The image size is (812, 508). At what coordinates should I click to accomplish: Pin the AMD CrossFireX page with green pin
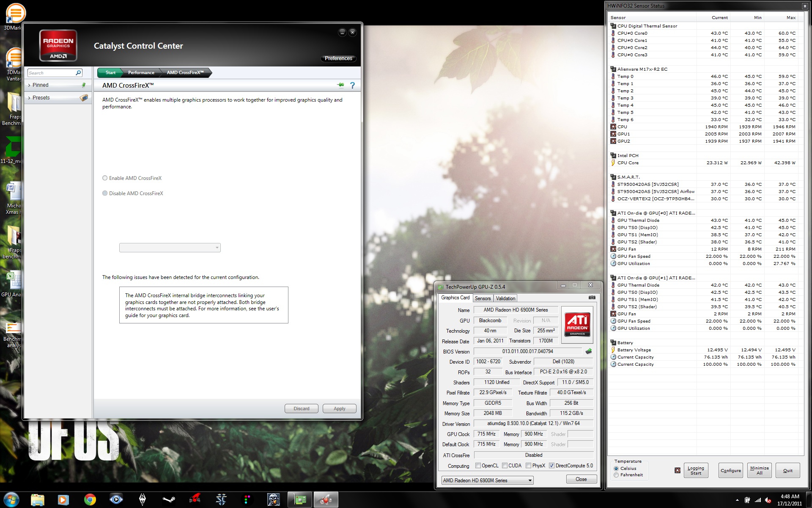pyautogui.click(x=341, y=85)
